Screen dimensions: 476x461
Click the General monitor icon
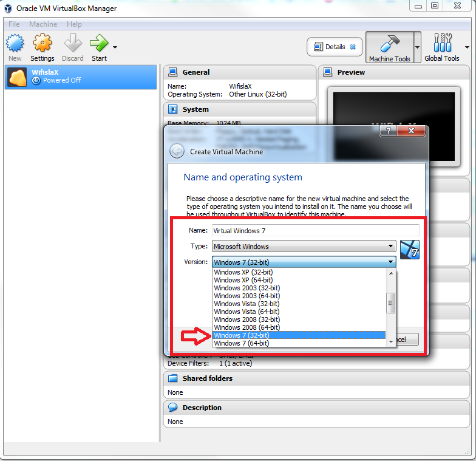[172, 72]
